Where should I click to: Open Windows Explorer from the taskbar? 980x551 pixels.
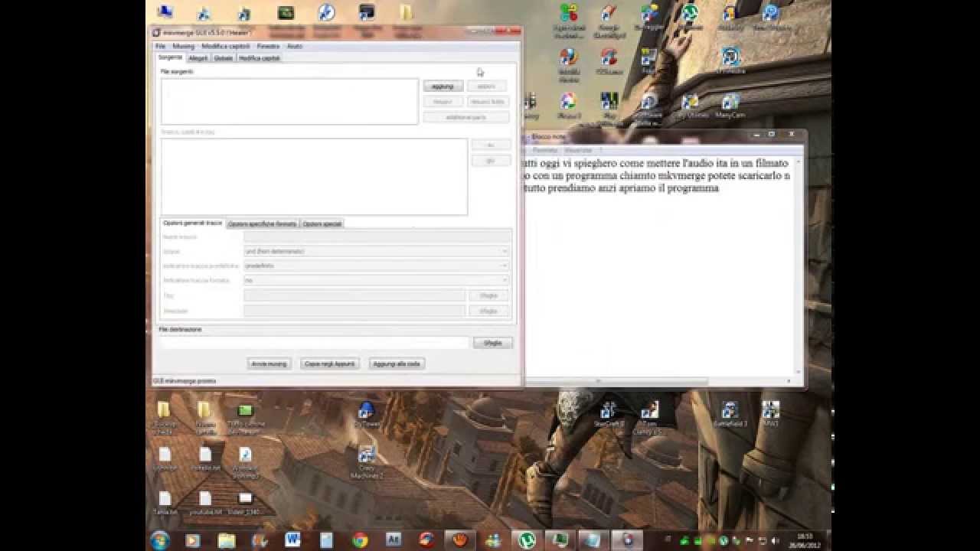[227, 540]
